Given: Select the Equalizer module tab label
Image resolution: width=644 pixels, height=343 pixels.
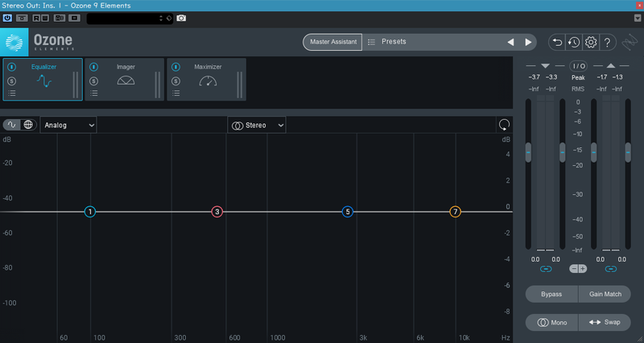Looking at the screenshot, I should (x=44, y=67).
